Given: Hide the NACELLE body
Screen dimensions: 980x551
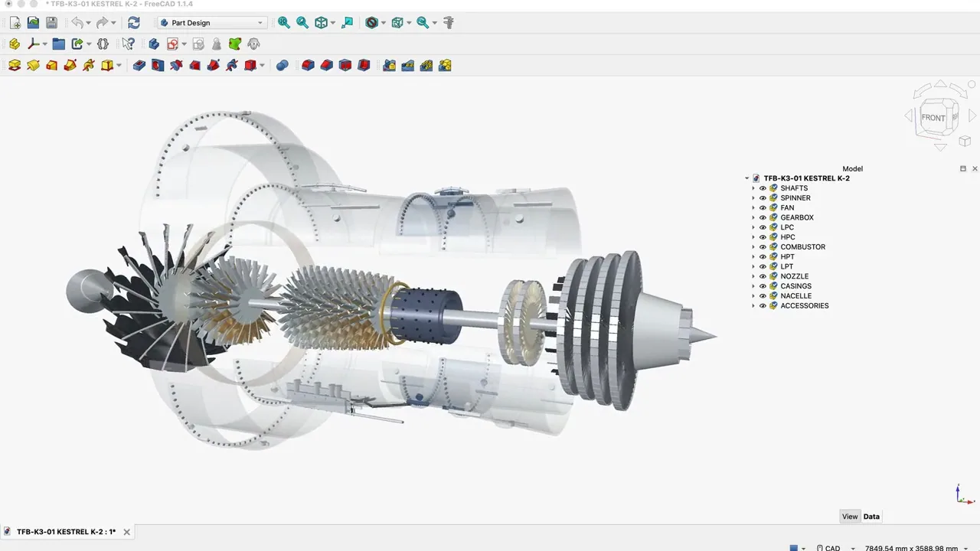Looking at the screenshot, I should click(x=763, y=296).
